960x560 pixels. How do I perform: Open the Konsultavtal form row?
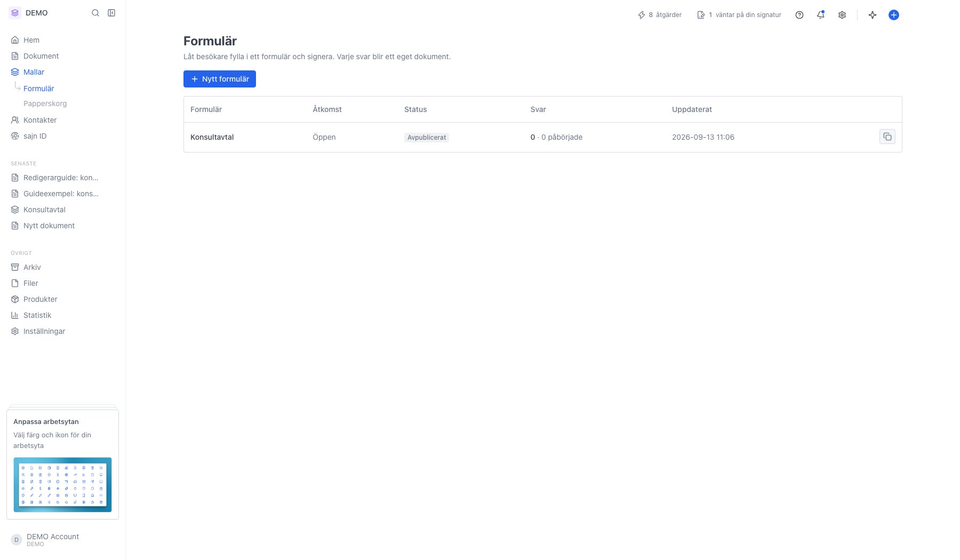click(542, 137)
